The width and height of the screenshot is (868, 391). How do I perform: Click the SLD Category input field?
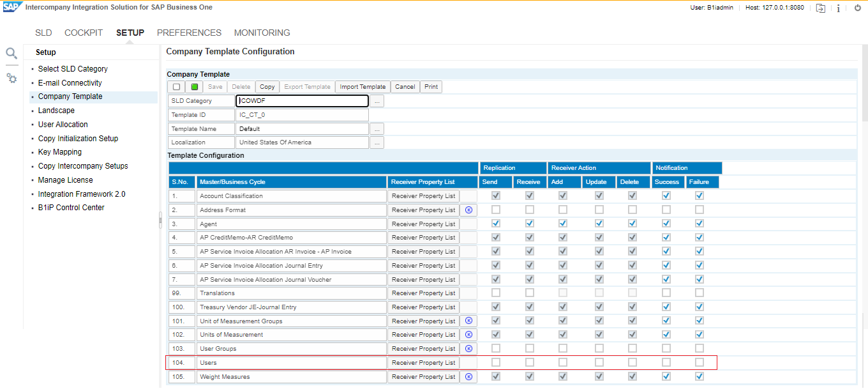click(x=302, y=101)
